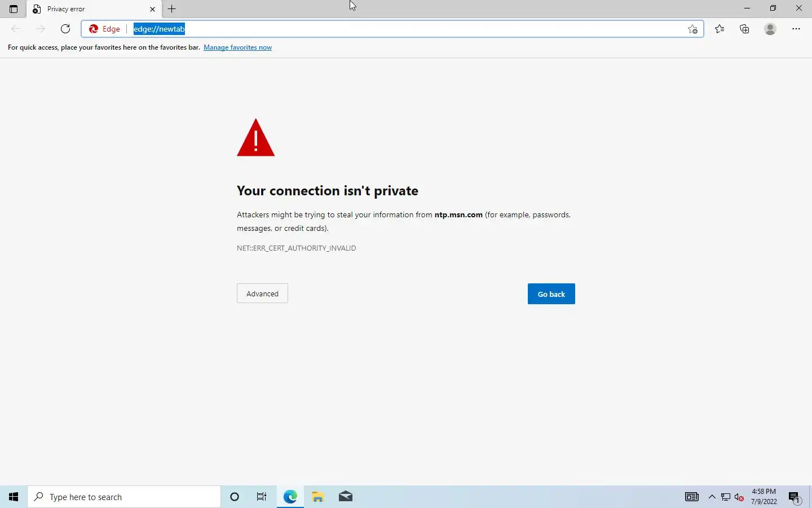This screenshot has height=508, width=812.
Task: Open a new tab with plus button
Action: (172, 9)
